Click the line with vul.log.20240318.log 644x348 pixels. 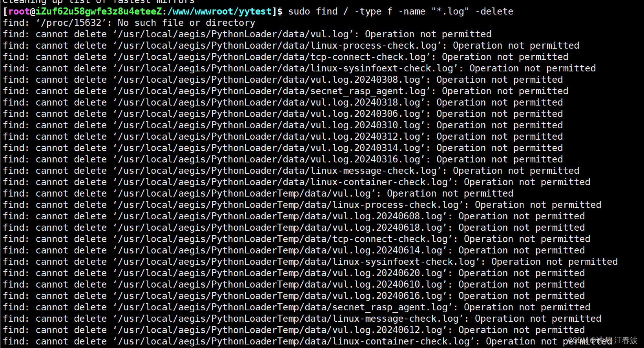tap(283, 102)
